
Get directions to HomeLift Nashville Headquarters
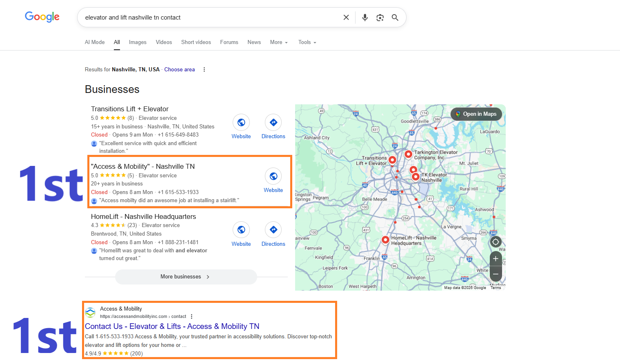coord(273,230)
